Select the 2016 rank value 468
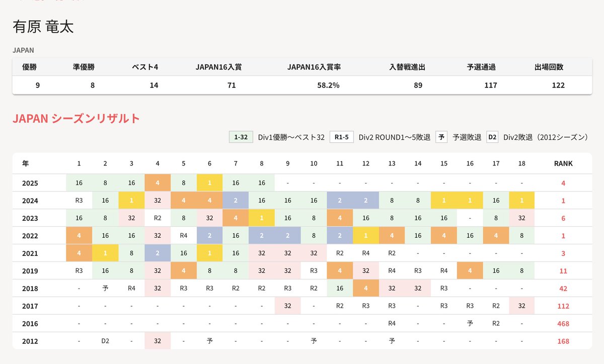 [x=563, y=324]
